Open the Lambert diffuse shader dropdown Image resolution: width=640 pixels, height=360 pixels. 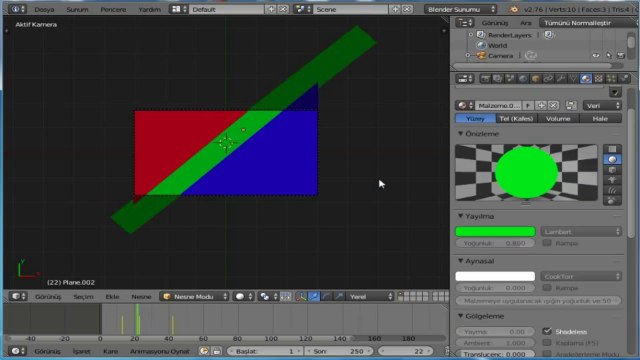[581, 231]
